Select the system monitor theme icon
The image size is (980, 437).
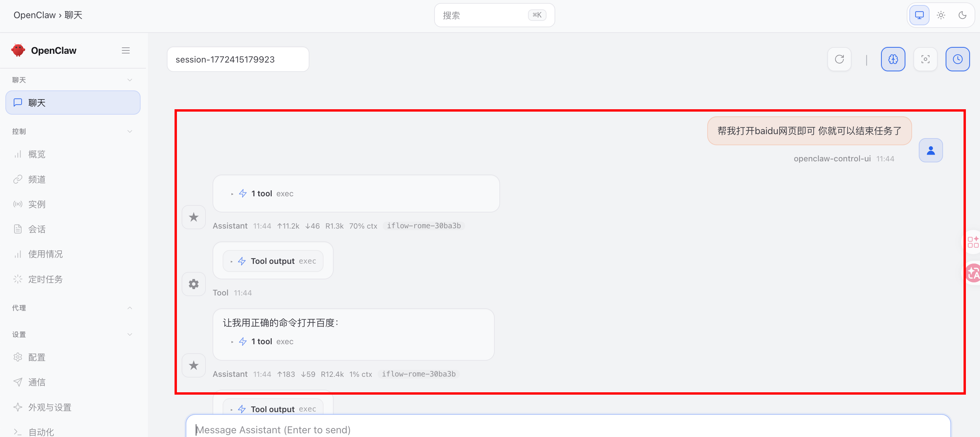[919, 15]
